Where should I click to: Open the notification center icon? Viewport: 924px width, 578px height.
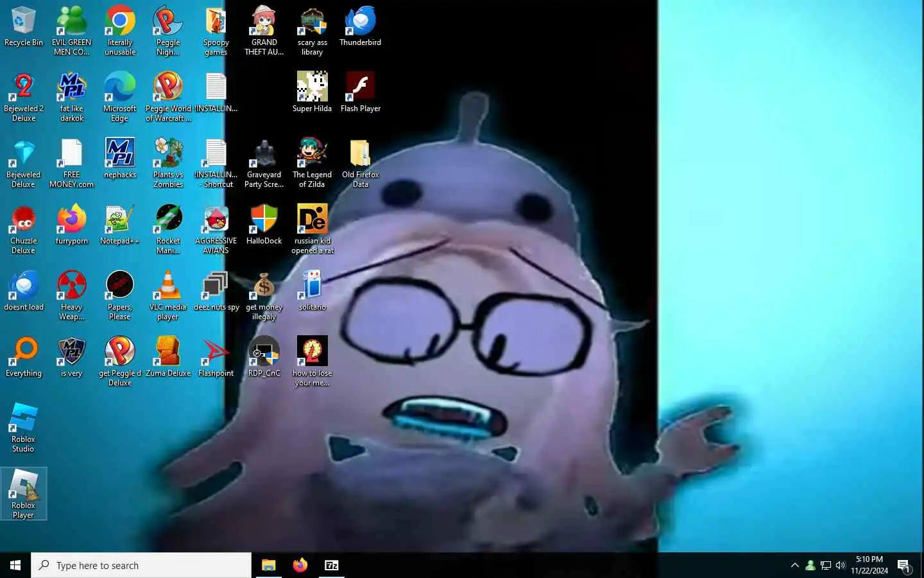pyautogui.click(x=904, y=565)
